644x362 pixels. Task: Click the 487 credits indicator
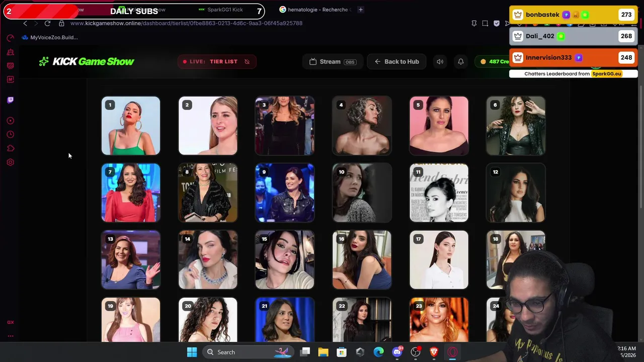click(x=494, y=61)
